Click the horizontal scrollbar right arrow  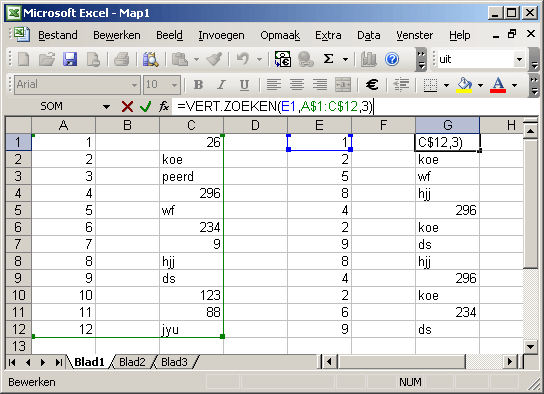(x=510, y=362)
